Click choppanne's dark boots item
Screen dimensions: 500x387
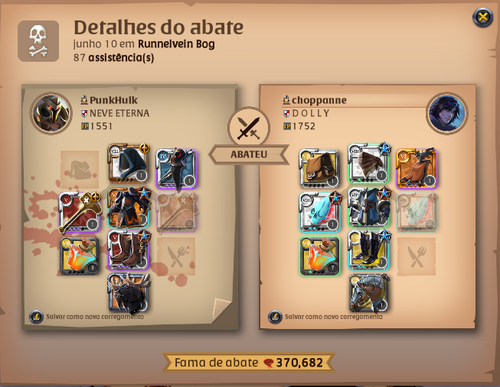368,250
